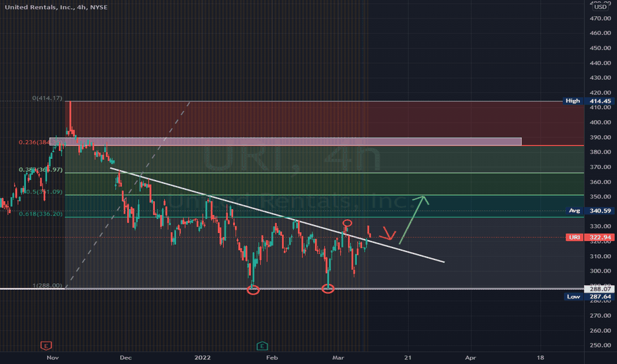Click the 400.00 price scale value
The width and height of the screenshot is (617, 364).
pyautogui.click(x=600, y=122)
